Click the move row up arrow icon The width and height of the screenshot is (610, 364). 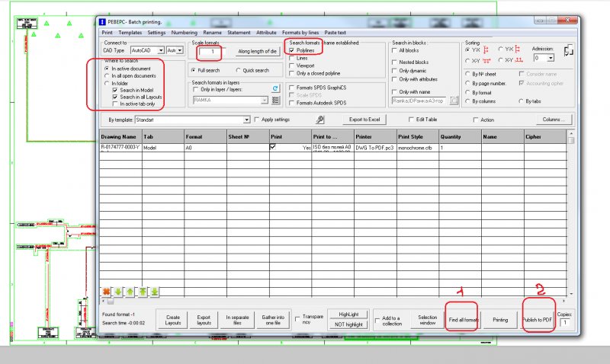[130, 292]
